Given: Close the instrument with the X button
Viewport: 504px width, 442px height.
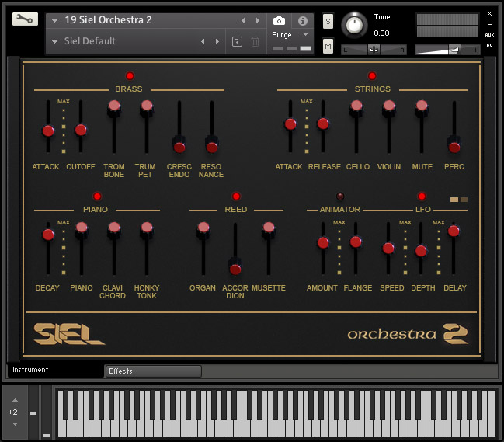Looking at the screenshot, I should pos(489,13).
